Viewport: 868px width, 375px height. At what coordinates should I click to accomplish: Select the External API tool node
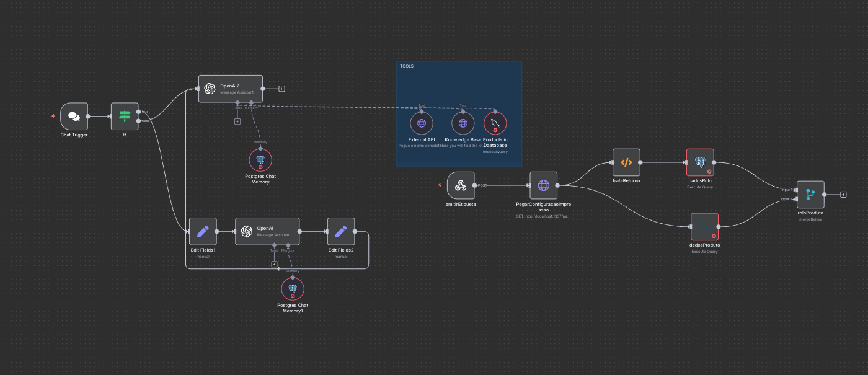point(422,123)
